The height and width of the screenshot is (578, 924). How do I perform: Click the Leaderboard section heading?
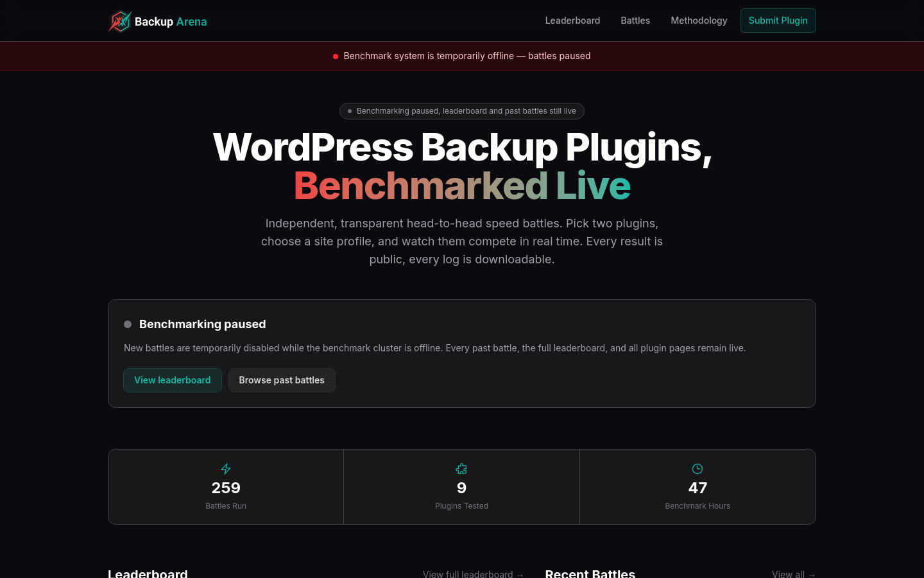[148, 573]
